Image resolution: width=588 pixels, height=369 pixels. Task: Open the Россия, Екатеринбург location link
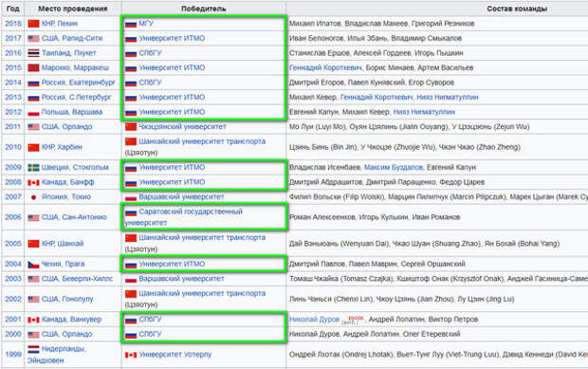79,83
